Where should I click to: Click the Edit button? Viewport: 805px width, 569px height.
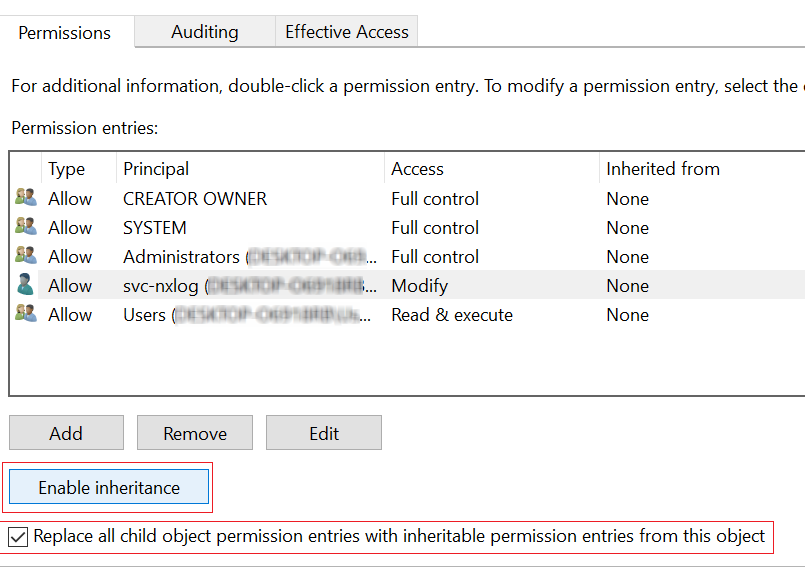point(324,433)
